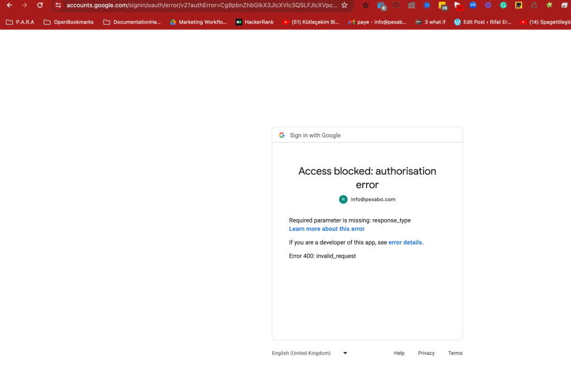
Task: Open the yellow note extension with badge 26
Action: point(443,6)
